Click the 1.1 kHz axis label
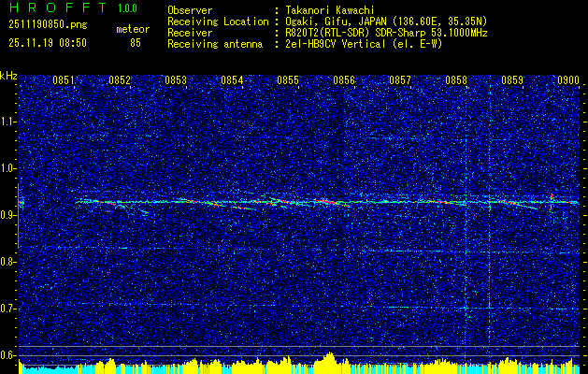 (9, 122)
